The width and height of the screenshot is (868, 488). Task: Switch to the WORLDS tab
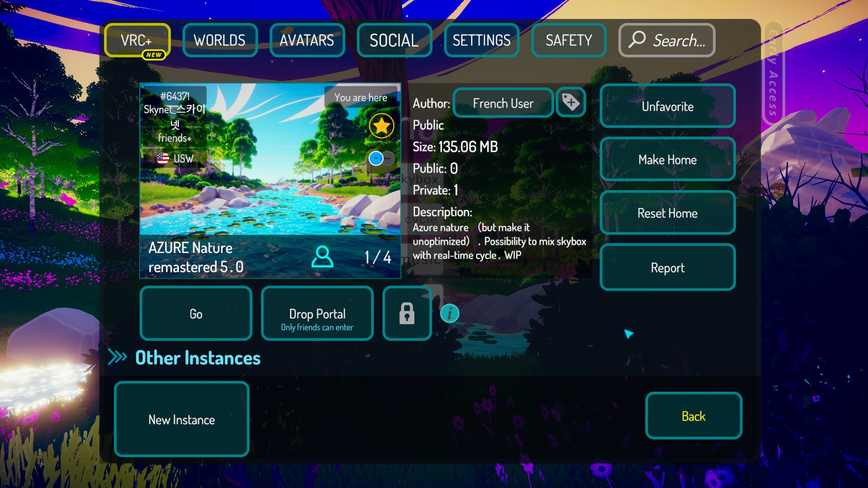click(x=220, y=40)
